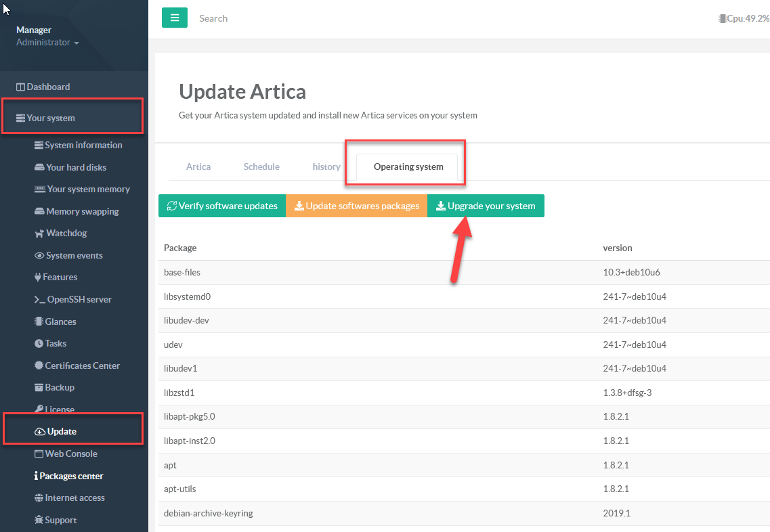Click Verify software updates button

(x=222, y=206)
